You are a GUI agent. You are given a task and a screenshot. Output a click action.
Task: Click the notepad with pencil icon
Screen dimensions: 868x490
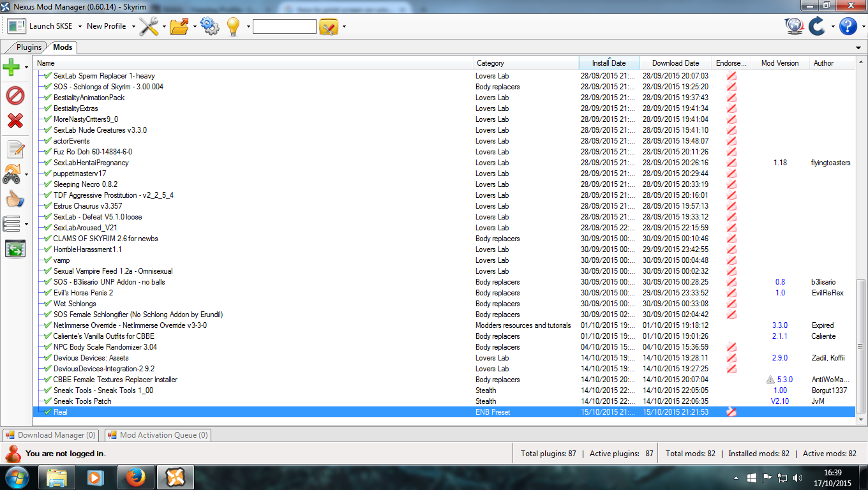pyautogui.click(x=15, y=149)
